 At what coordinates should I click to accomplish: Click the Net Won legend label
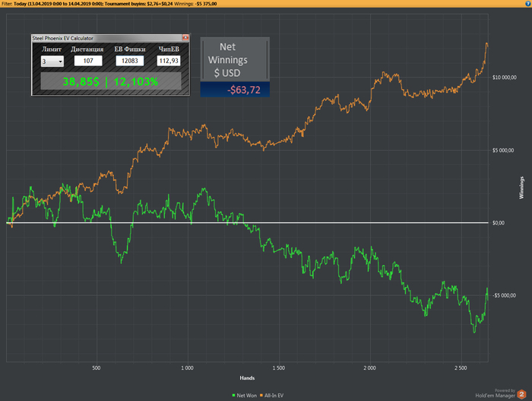(247, 396)
